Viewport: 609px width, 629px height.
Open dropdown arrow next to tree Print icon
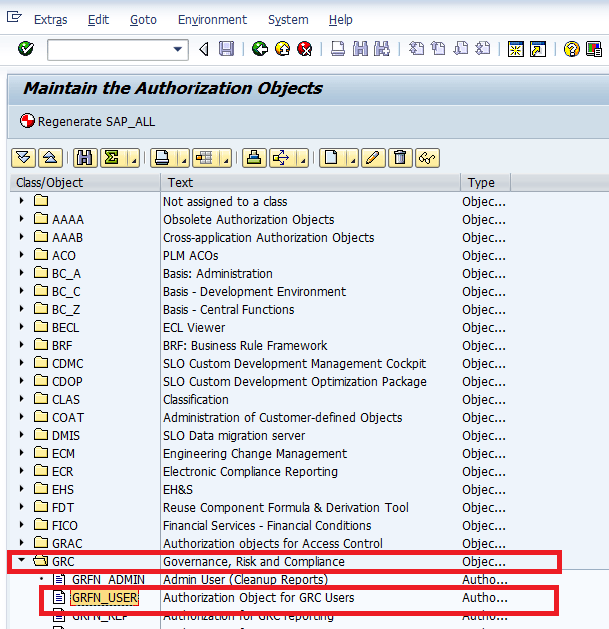click(184, 158)
